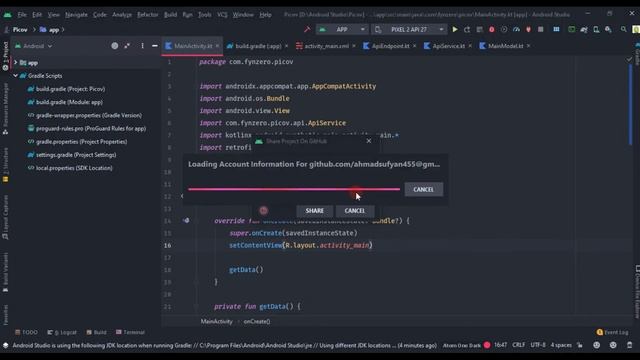Click the Sync Project with Gradle icon

tap(584, 29)
